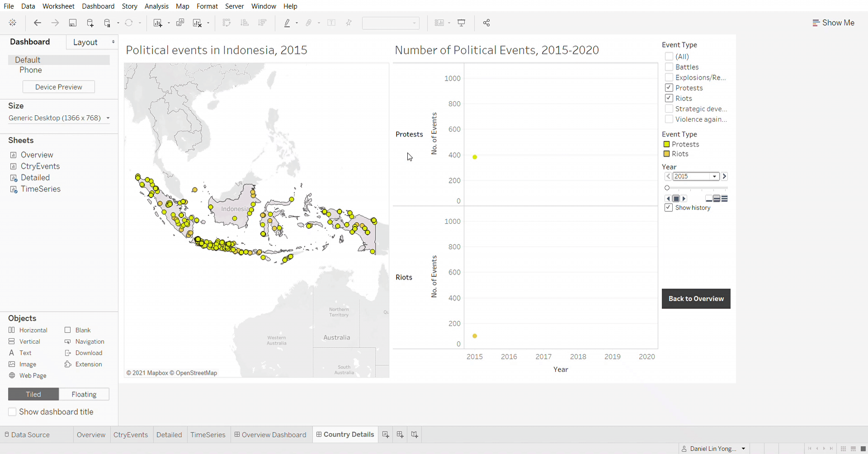Uncheck the Riots event type filter
The image size is (868, 454).
tap(669, 98)
